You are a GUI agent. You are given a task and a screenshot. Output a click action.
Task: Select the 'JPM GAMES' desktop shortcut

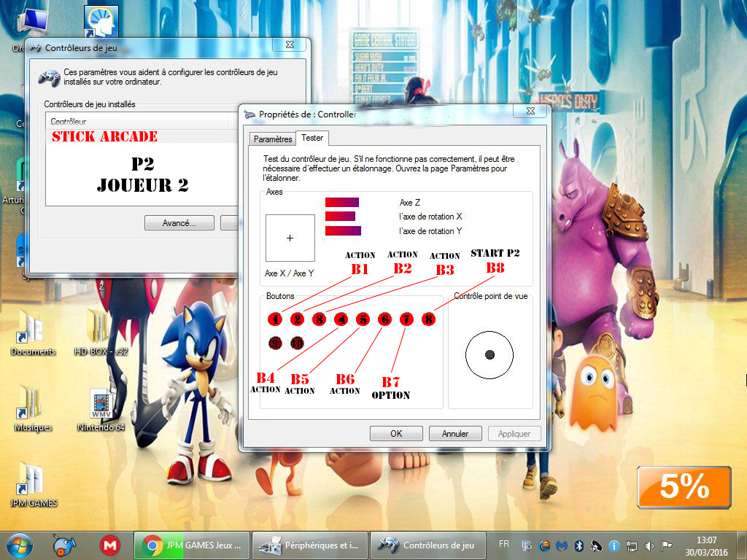point(33,484)
